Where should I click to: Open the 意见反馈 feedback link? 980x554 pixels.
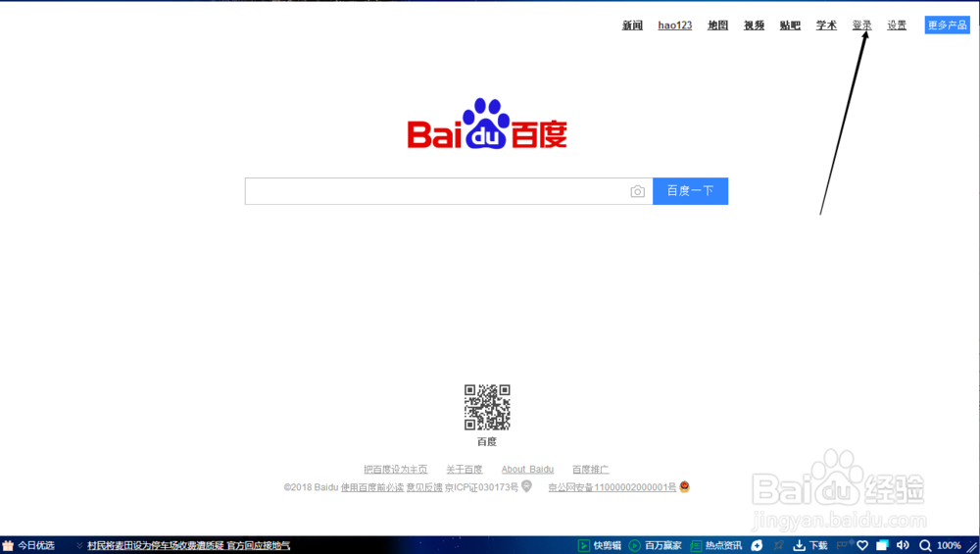point(424,487)
